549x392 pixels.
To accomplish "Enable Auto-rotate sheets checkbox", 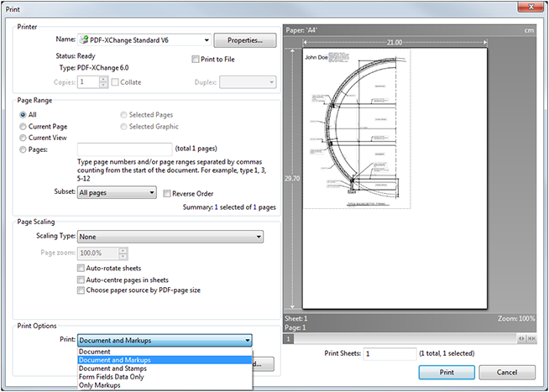I will (x=81, y=269).
